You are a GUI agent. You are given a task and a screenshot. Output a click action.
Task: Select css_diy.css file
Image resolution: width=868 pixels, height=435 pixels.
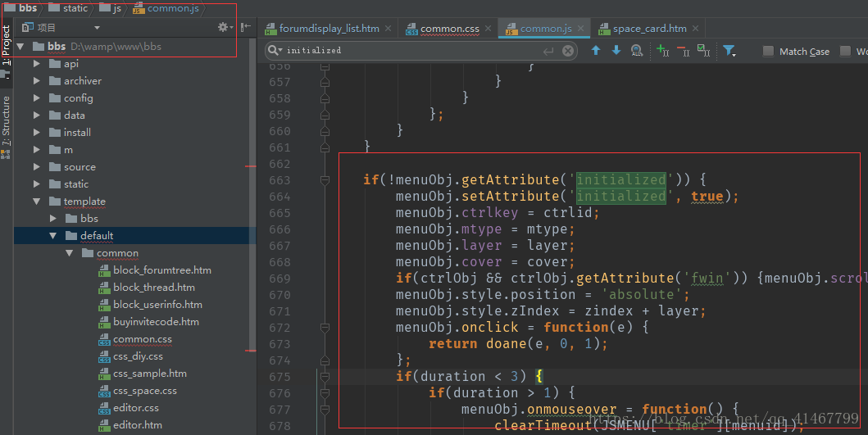click(130, 356)
